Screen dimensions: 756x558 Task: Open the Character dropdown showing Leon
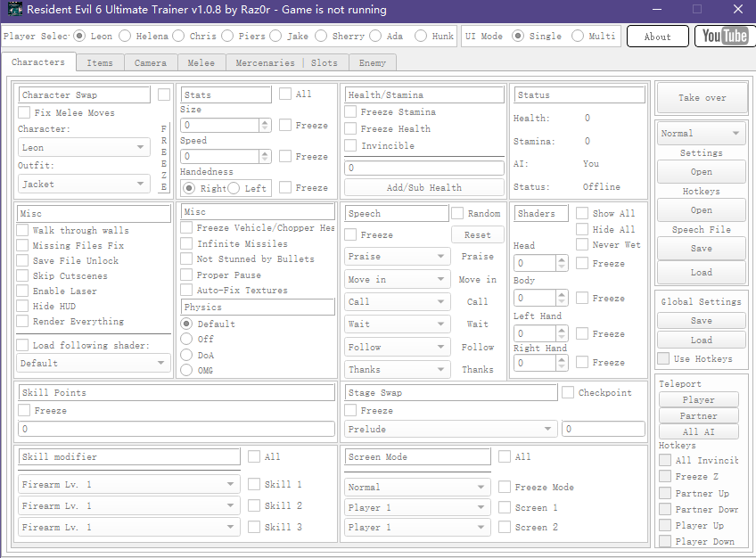coord(84,147)
